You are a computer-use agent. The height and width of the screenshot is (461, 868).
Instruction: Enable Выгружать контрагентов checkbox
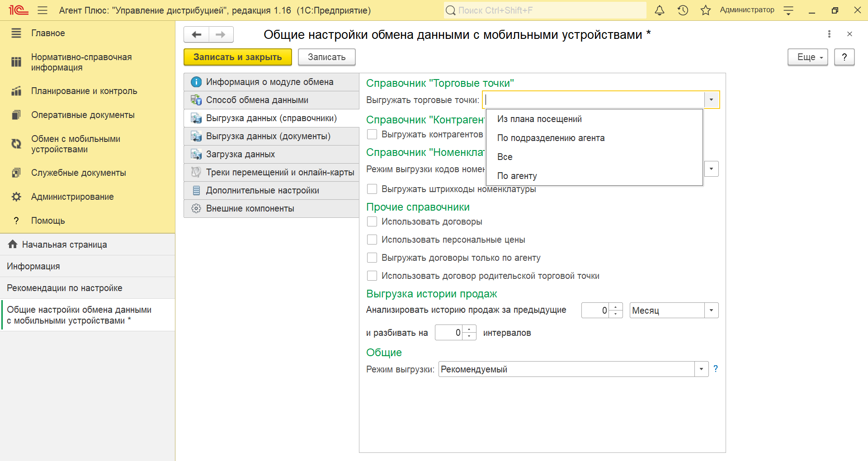(372, 134)
